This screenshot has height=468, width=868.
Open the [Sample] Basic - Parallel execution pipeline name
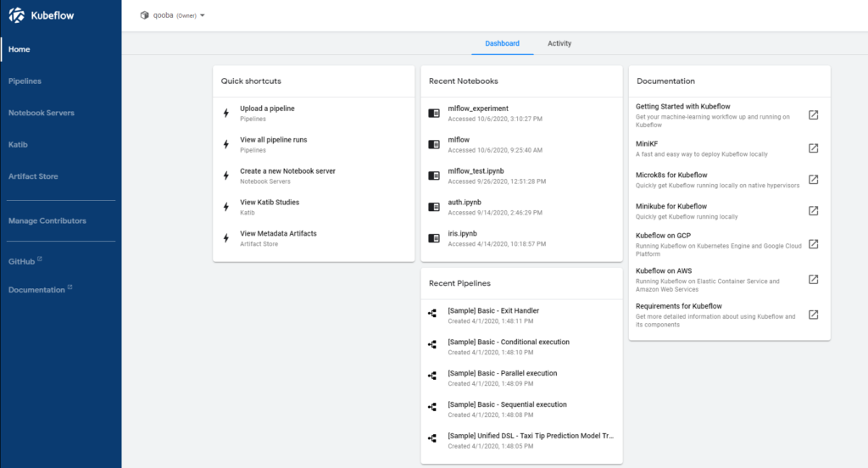(x=502, y=373)
